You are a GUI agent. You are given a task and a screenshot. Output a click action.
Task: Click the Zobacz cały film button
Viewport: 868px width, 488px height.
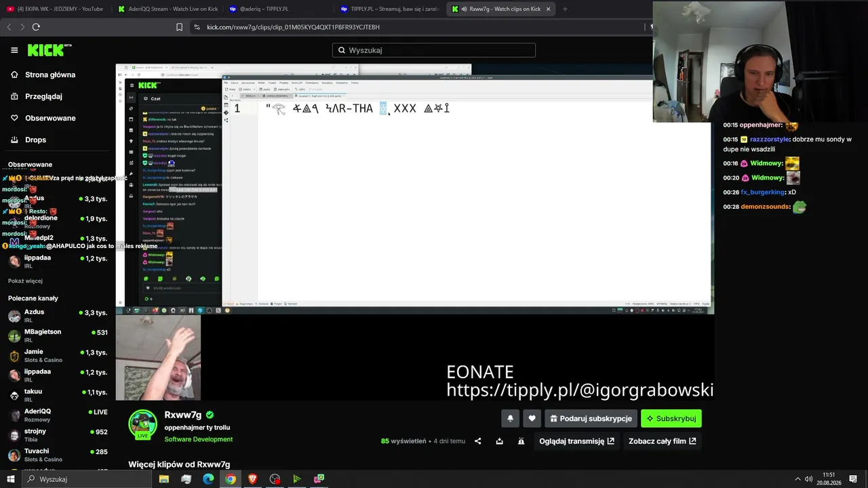[x=662, y=441]
